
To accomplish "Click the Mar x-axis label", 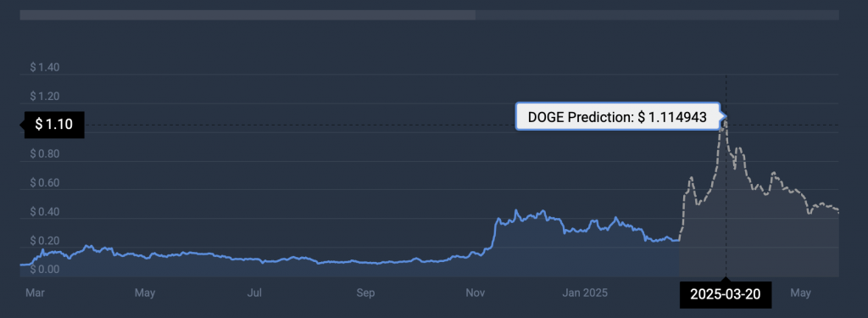I will pyautogui.click(x=35, y=293).
